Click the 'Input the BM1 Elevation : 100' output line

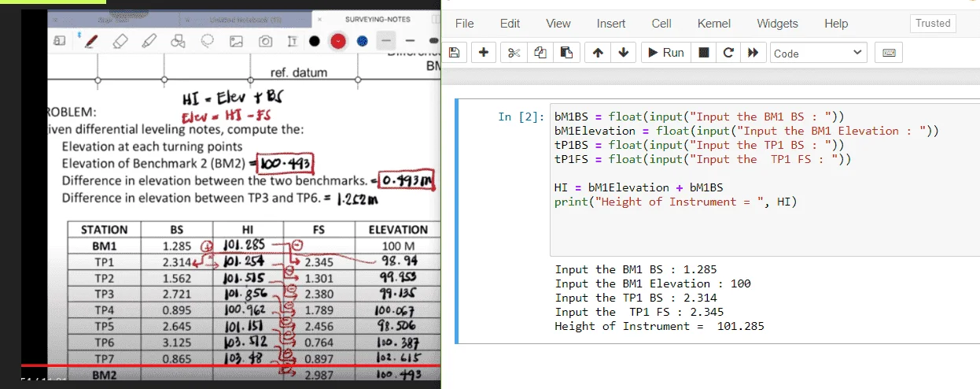pyautogui.click(x=653, y=283)
